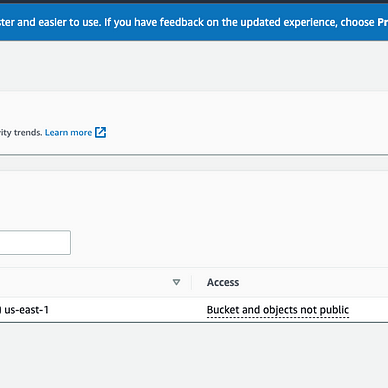Viewport: 388px width, 388px height.
Task: Click the word 'public' in access status
Action: click(334, 310)
